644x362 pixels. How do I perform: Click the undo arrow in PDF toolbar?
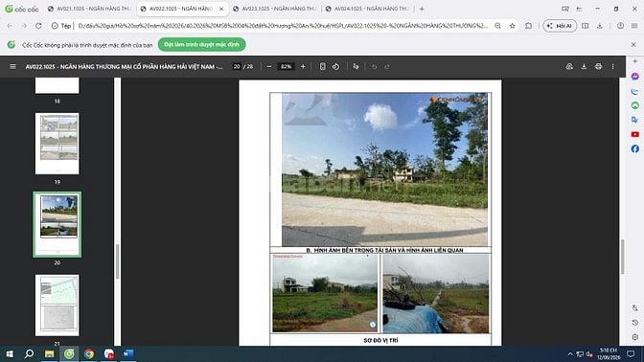(374, 66)
